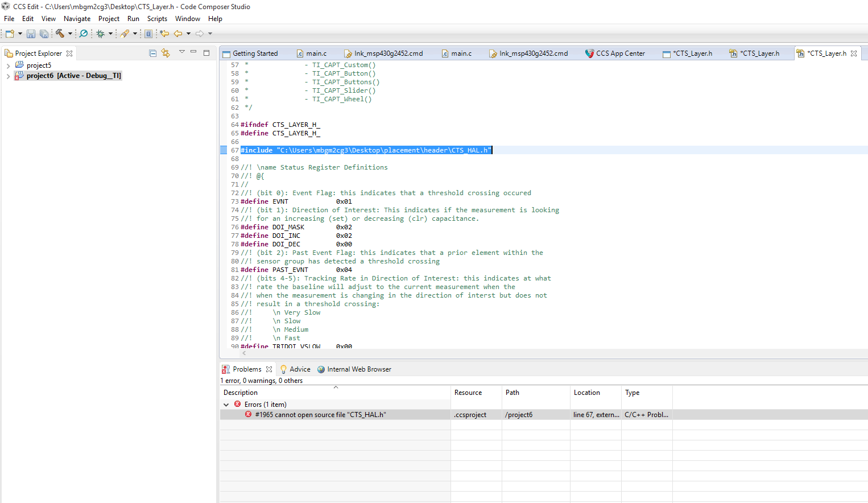868x503 pixels.
Task: Click Collapse All in Project Explorer
Action: [152, 53]
